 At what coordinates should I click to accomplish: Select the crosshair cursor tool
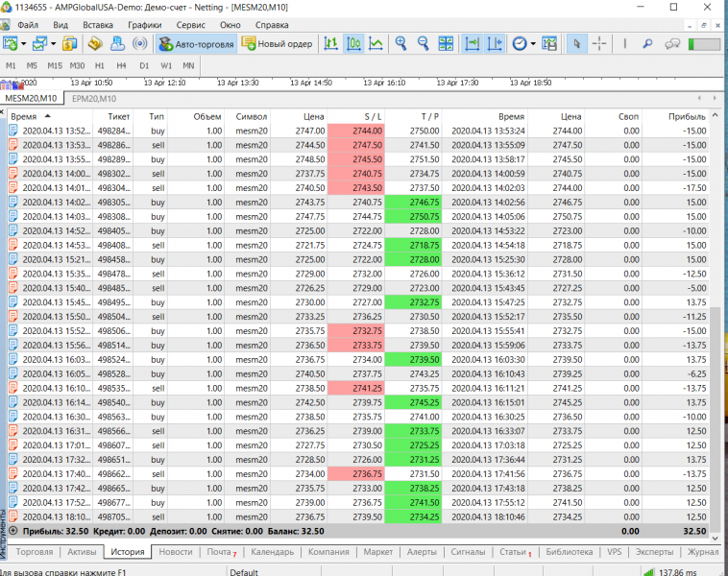599,43
